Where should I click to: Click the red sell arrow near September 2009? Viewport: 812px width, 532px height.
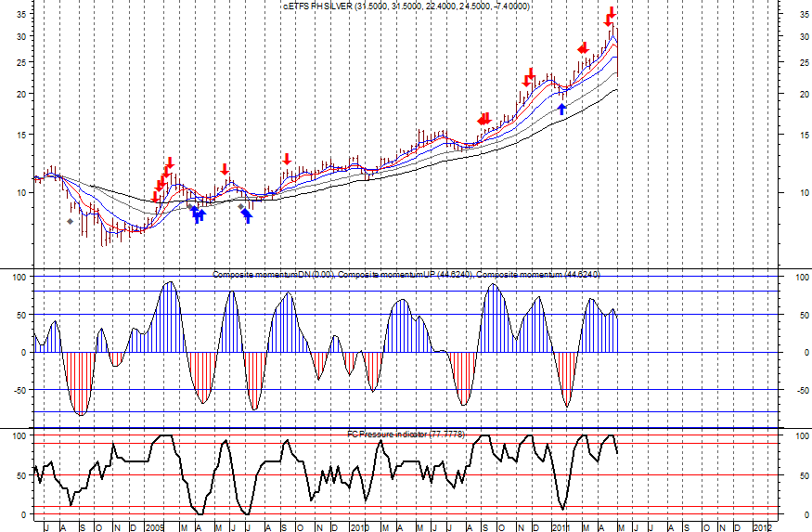pos(287,159)
